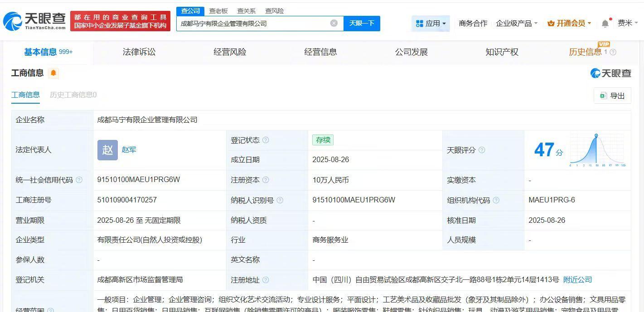644x312 pixels.
Task: Click the 登记机关 value 成都高新区市场监督管理局
Action: (x=140, y=280)
